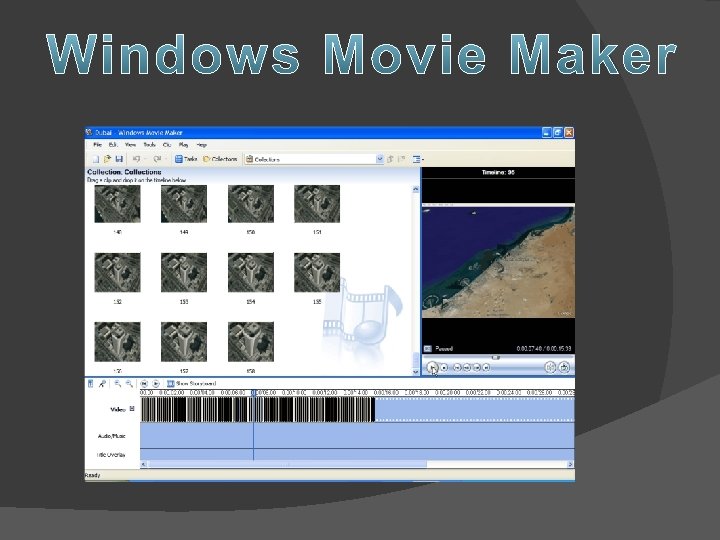Click timeline scrollbar right arrow
The height and width of the screenshot is (540, 720).
(x=571, y=465)
